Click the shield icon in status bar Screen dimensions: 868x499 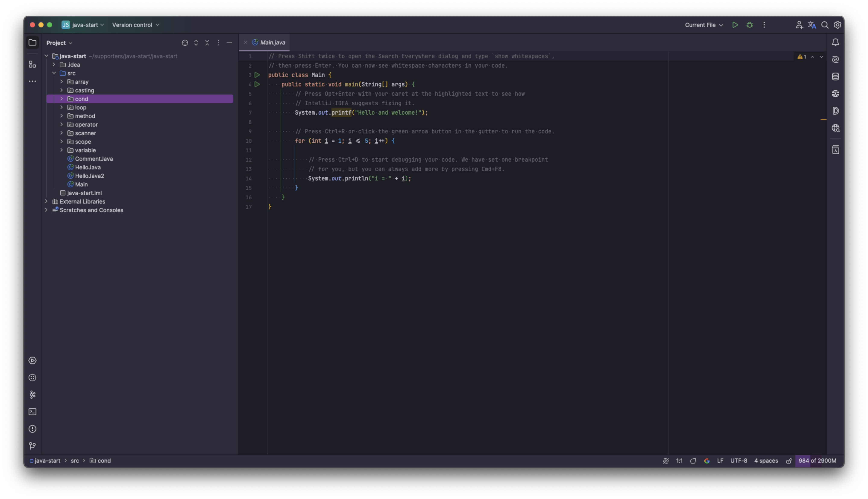(693, 461)
